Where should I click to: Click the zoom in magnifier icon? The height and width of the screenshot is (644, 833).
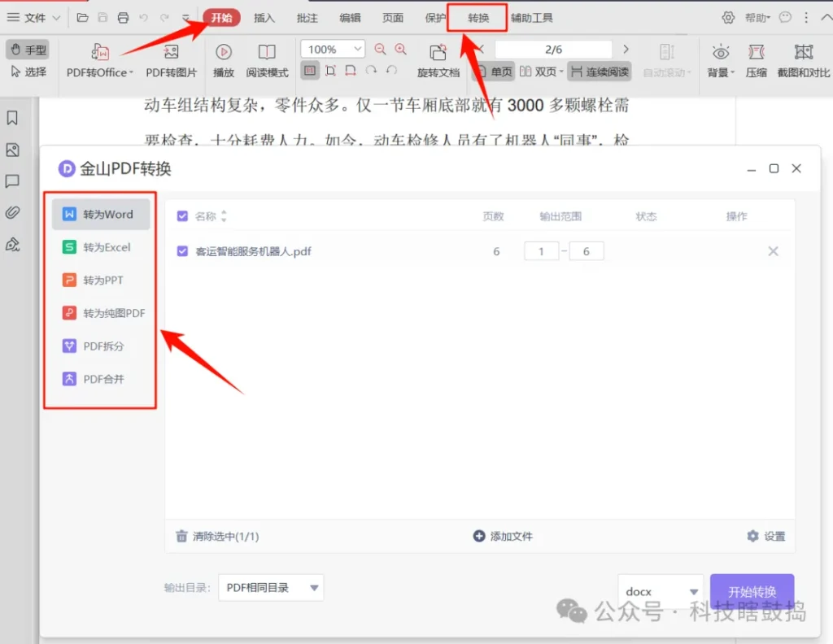pyautogui.click(x=400, y=50)
